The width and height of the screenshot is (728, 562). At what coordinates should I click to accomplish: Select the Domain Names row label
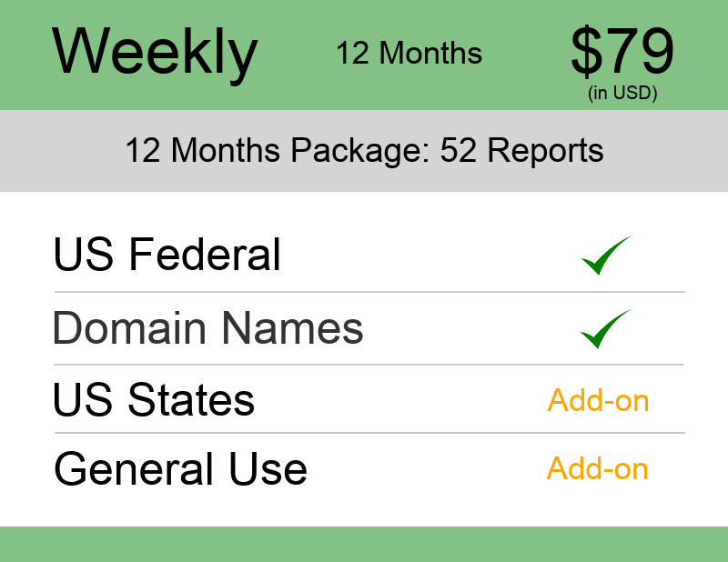[x=207, y=328]
